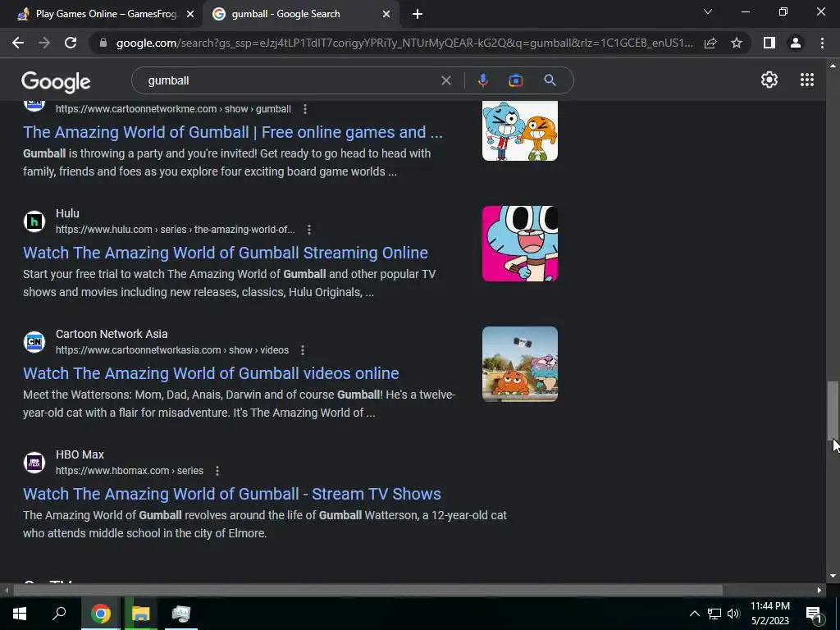Open more options for Hulu result
Image resolution: width=840 pixels, height=630 pixels.
point(309,230)
